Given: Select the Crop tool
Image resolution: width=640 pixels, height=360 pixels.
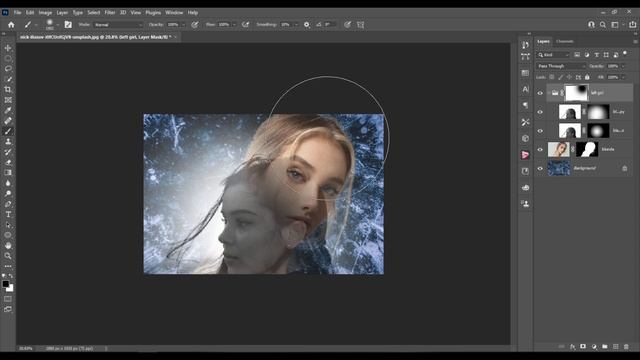Looking at the screenshot, I should 8,89.
